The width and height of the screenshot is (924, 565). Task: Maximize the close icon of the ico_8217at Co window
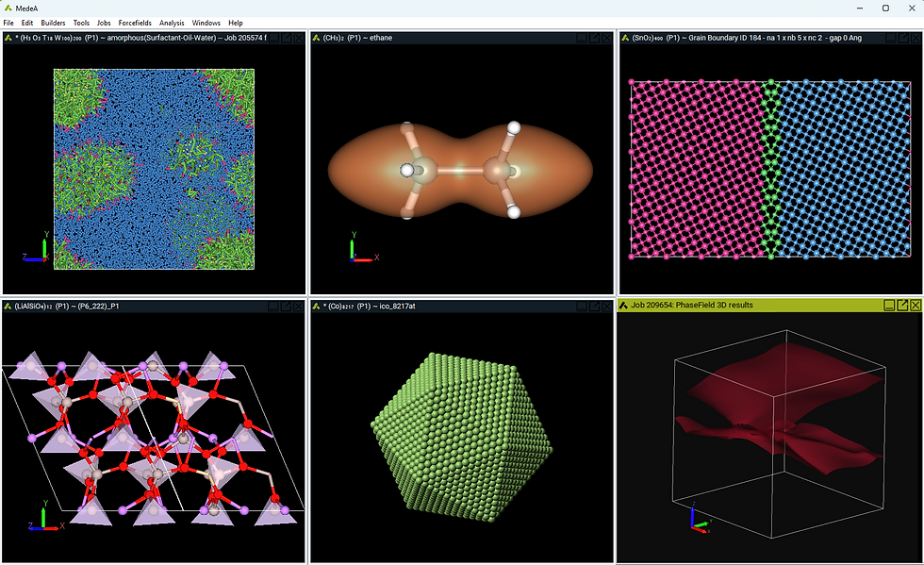(607, 307)
